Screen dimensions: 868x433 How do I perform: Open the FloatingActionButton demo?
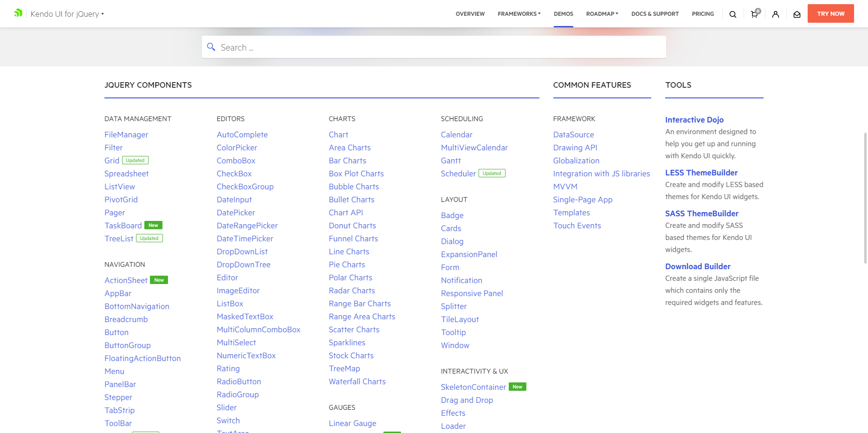143,358
